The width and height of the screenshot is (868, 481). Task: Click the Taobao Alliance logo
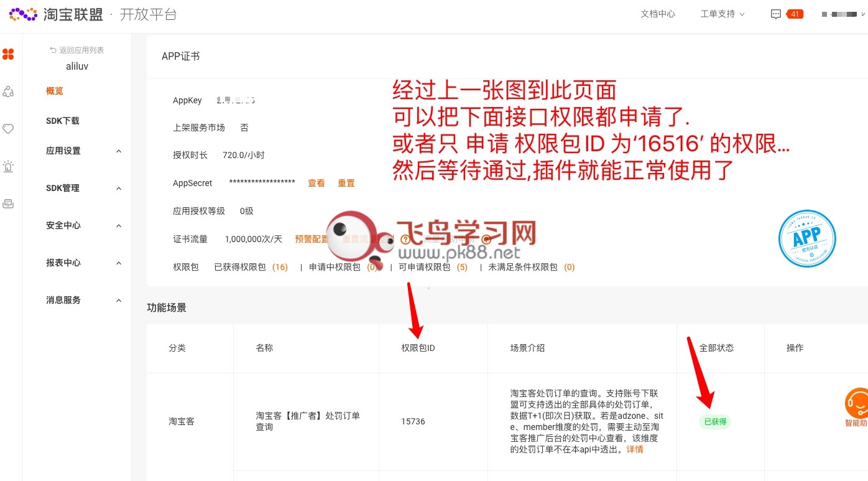tap(56, 14)
